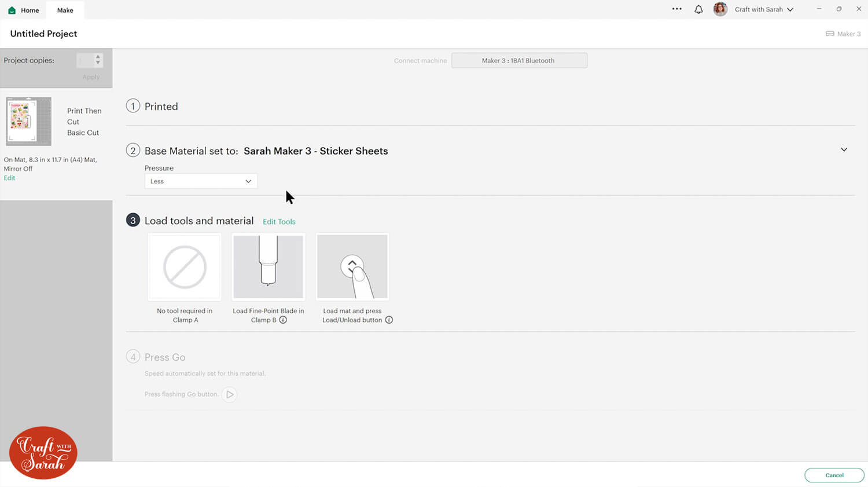Click the 'Print Then Cut' label
This screenshot has height=487, width=868.
[x=84, y=116]
